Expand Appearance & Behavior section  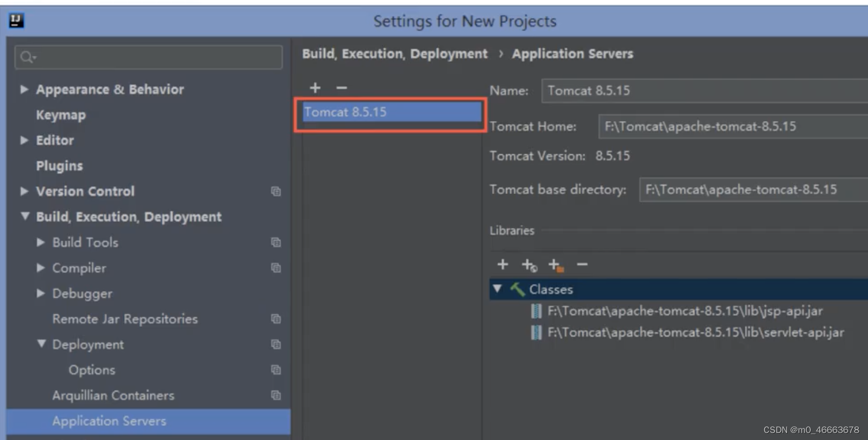click(24, 89)
